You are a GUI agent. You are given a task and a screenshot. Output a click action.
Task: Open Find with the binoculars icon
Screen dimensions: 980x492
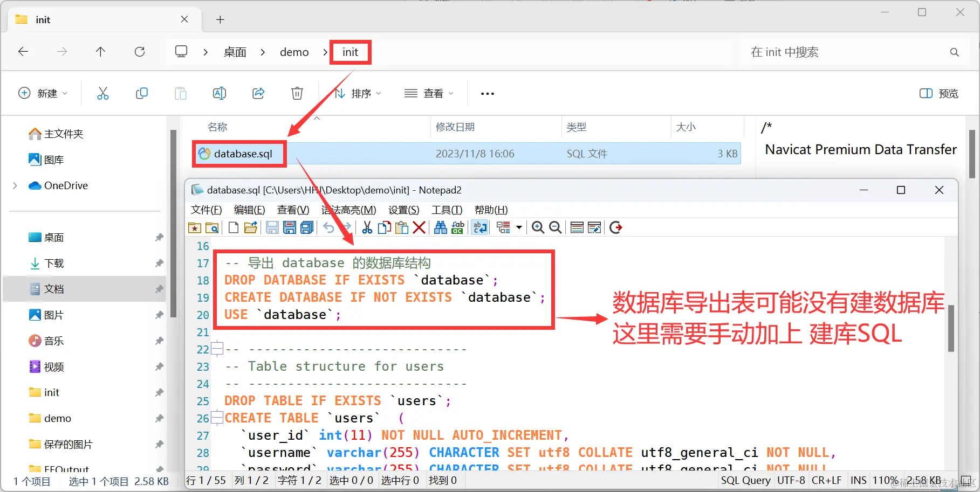(x=441, y=228)
